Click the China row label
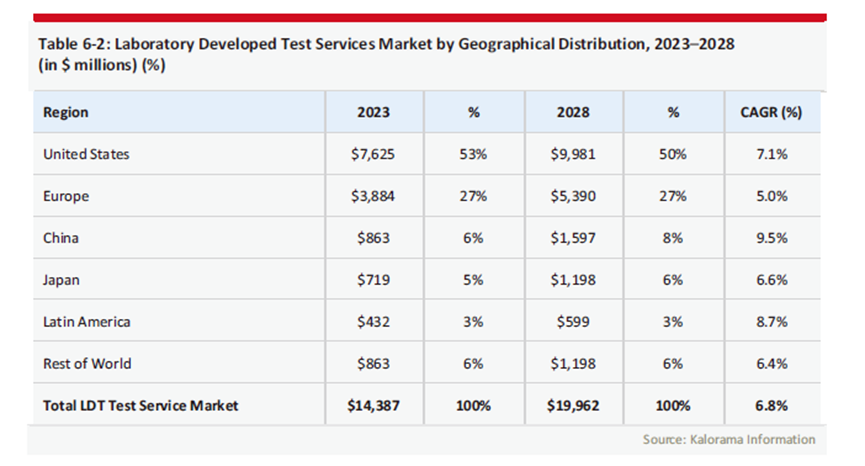Image resolution: width=865 pixels, height=466 pixels. [61, 238]
